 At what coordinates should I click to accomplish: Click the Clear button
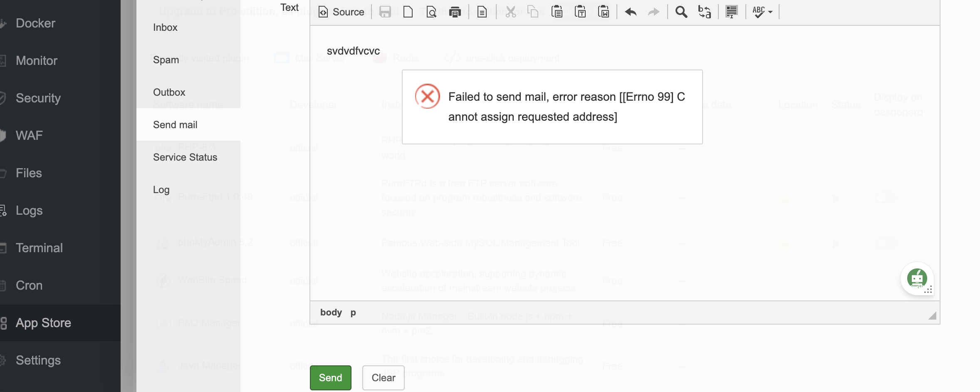384,378
